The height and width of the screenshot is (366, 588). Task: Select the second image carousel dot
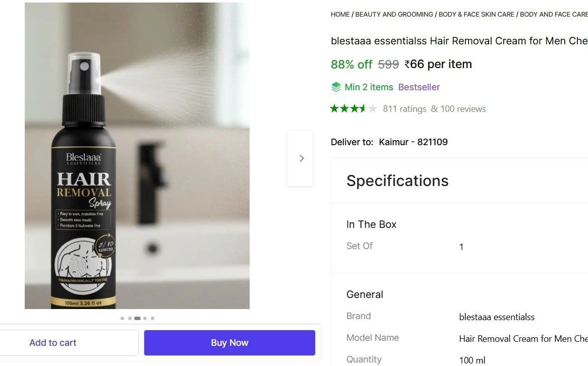[130, 318]
